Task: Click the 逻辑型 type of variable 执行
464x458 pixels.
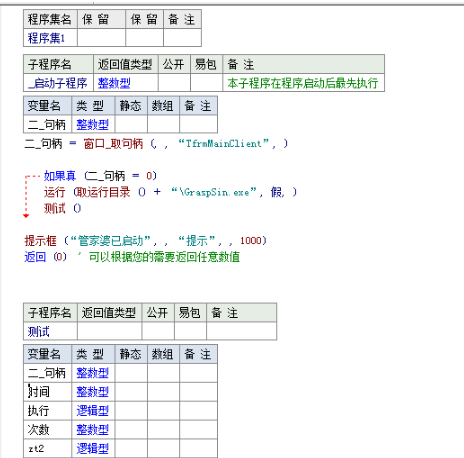Action: 93,410
